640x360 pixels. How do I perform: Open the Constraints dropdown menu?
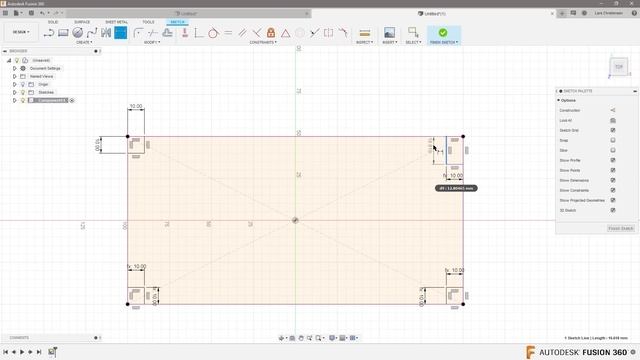[263, 42]
